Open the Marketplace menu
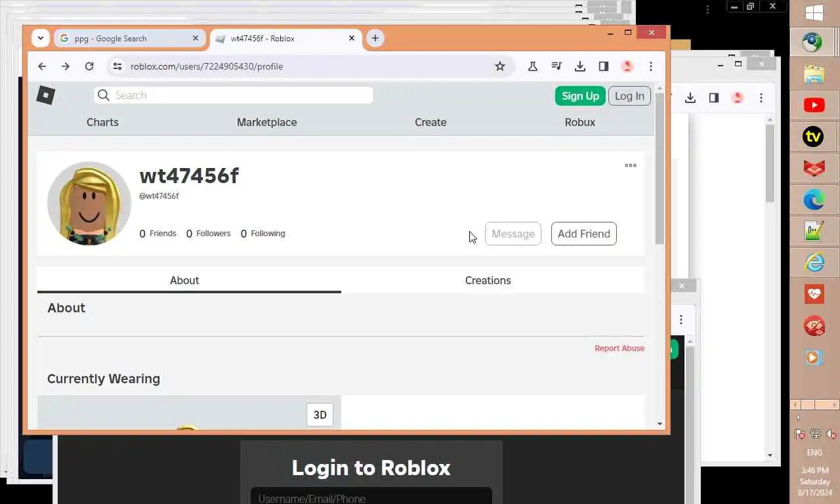 click(x=266, y=122)
